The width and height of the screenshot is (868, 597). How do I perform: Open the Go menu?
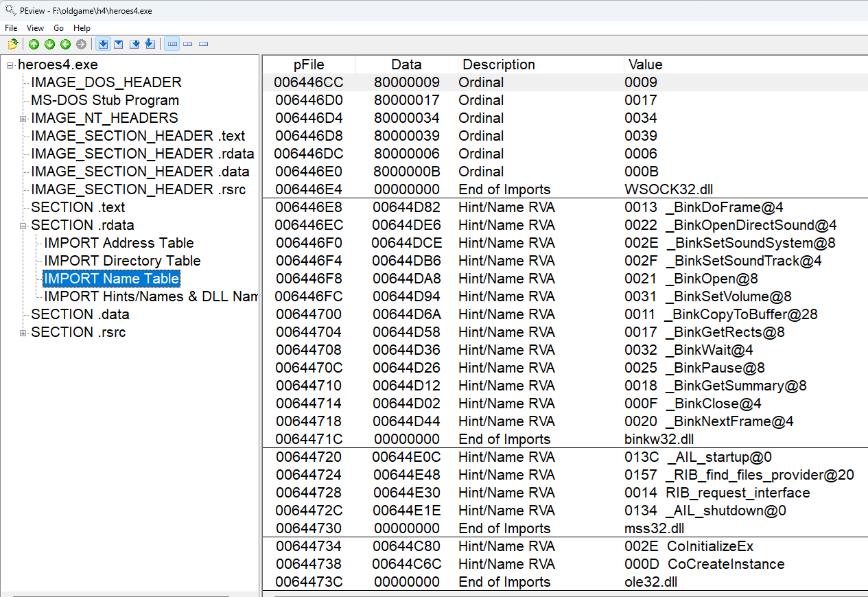coord(59,28)
